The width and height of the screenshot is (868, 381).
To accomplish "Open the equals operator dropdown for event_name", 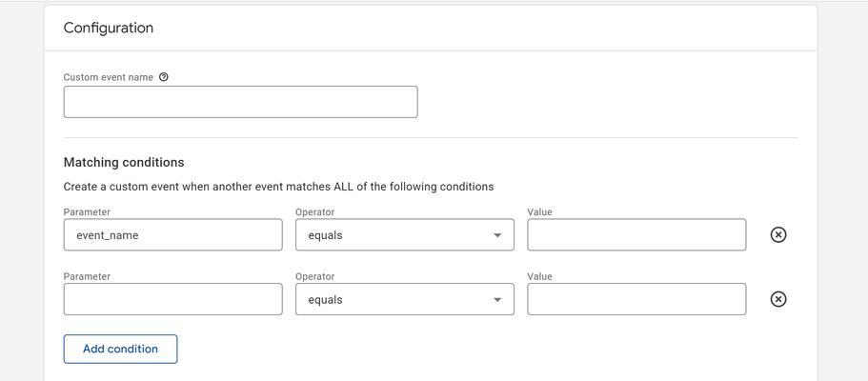I will (x=404, y=235).
